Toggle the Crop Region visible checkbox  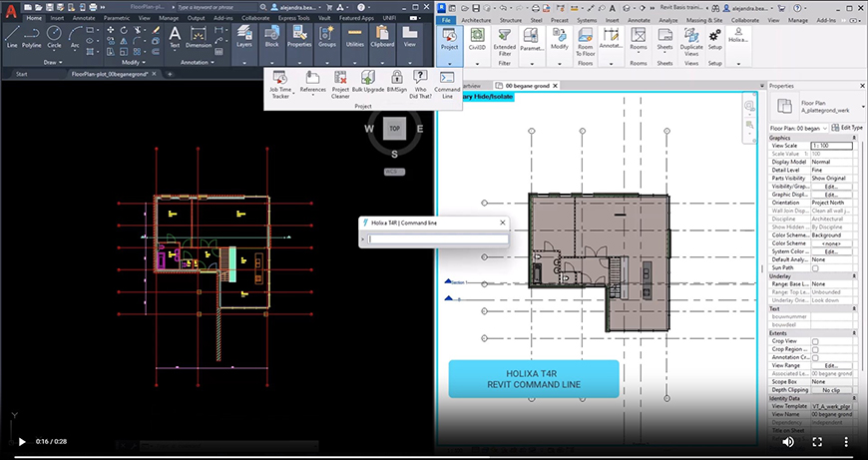pos(815,350)
